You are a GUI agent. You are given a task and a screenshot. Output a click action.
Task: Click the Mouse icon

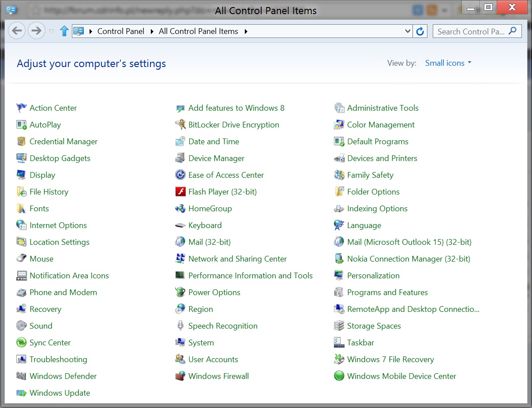[21, 258]
